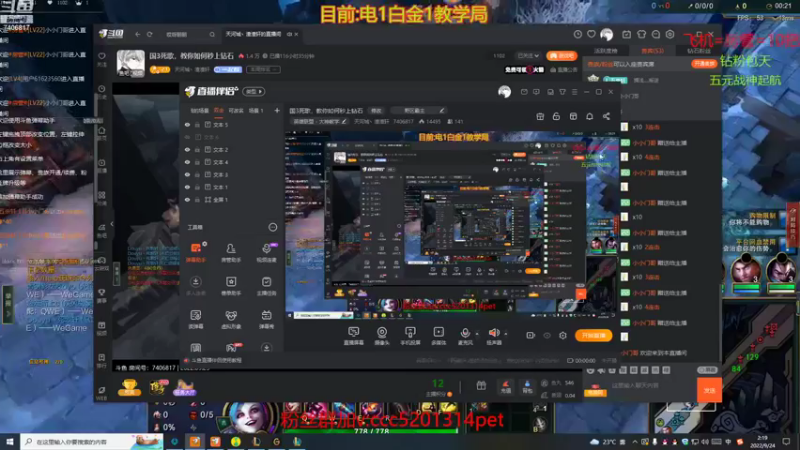The image size is (800, 450).
Task: Toggle visibility of the 全屏 1 layer
Action: coord(187,200)
